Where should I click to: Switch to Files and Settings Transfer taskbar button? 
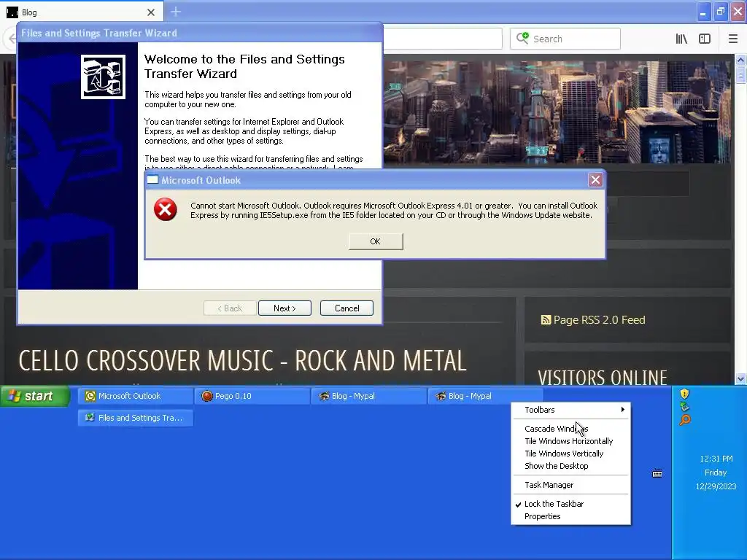[136, 418]
